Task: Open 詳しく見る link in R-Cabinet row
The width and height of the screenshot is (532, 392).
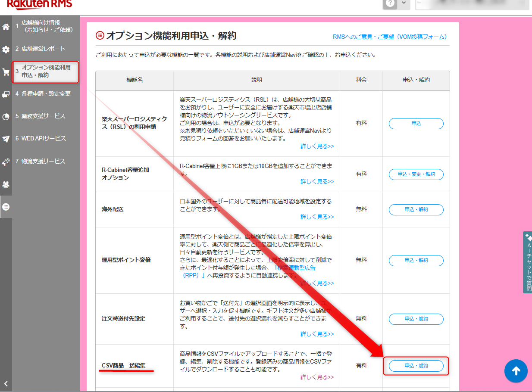Action: 317,181
